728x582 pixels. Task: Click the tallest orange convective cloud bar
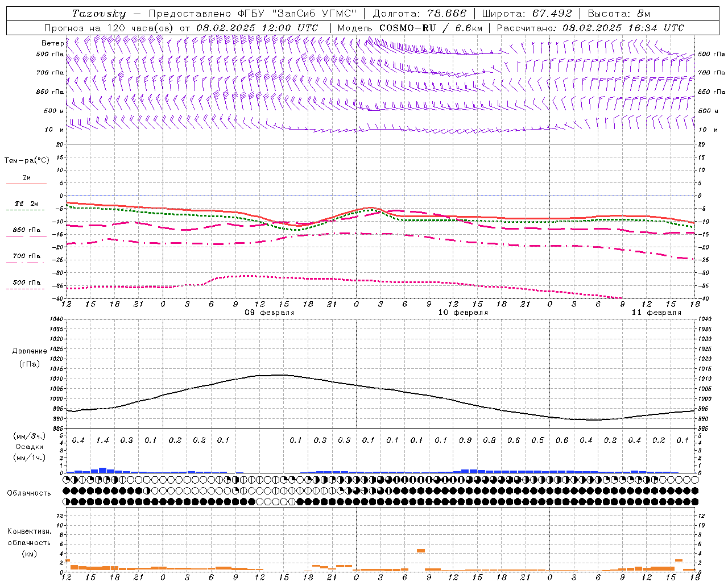pyautogui.click(x=421, y=551)
